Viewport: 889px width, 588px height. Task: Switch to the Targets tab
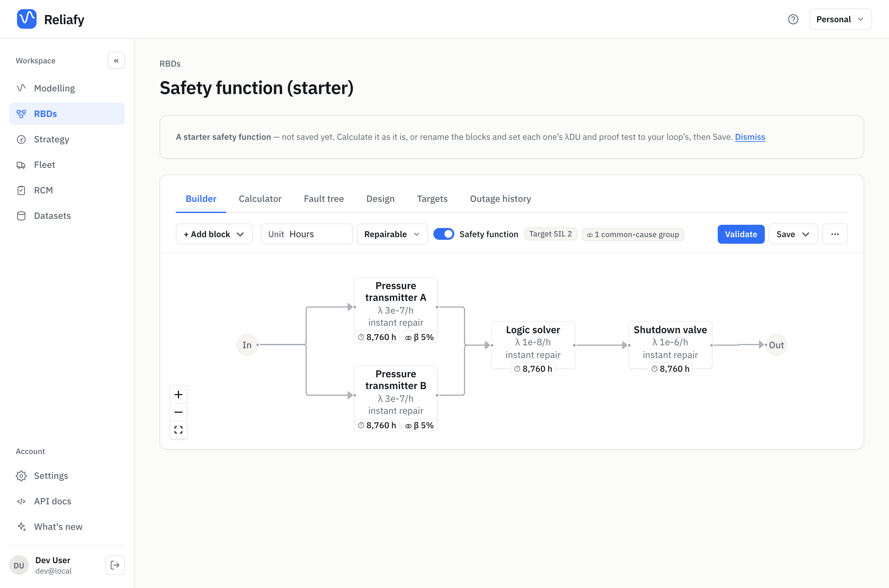(432, 199)
